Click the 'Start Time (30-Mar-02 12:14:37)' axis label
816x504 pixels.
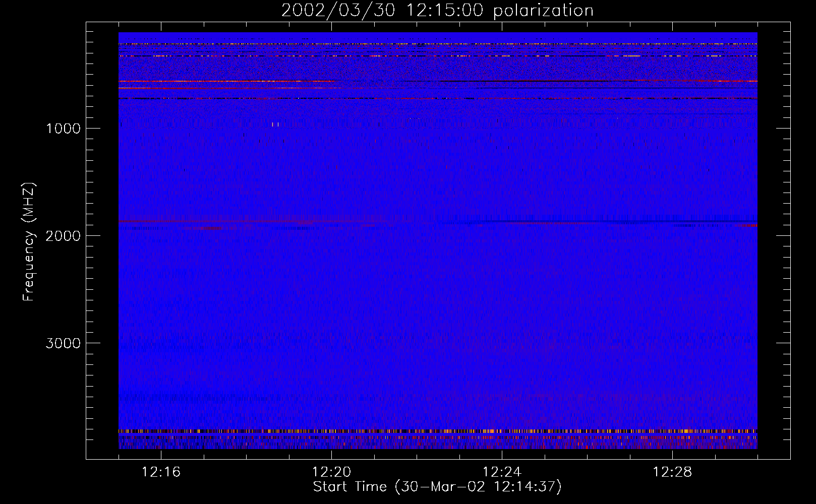point(437,487)
